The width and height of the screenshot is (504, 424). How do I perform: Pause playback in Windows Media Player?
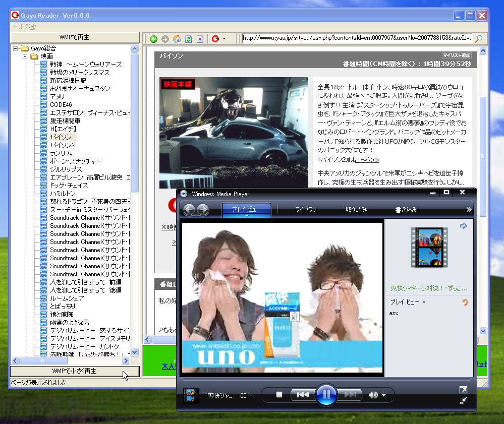click(326, 395)
